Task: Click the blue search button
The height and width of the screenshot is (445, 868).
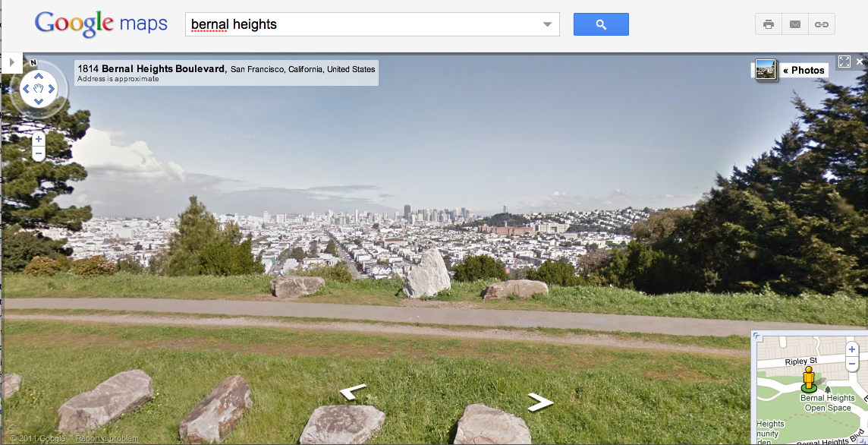Action: (601, 24)
